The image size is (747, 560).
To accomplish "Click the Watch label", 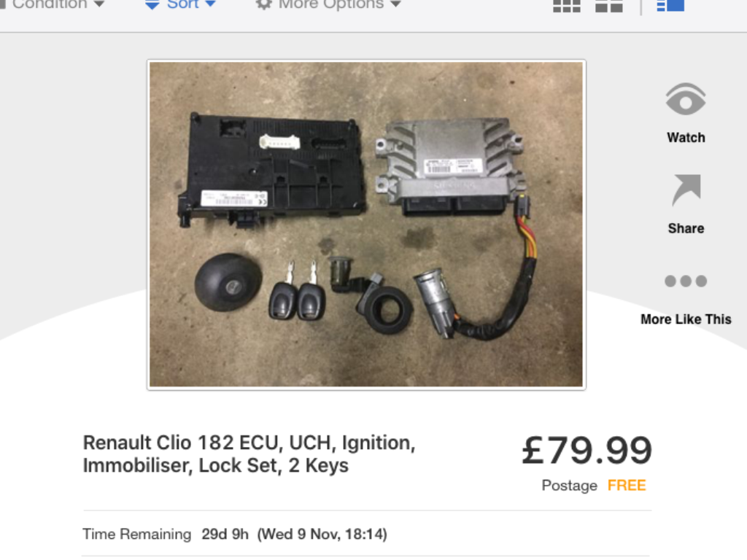I will coord(686,138).
